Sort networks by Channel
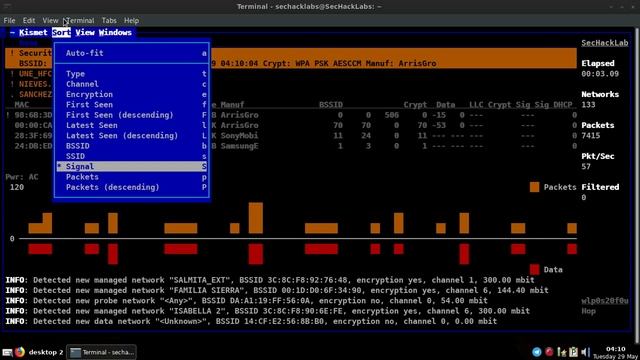This screenshot has width=640, height=360. pos(132,84)
